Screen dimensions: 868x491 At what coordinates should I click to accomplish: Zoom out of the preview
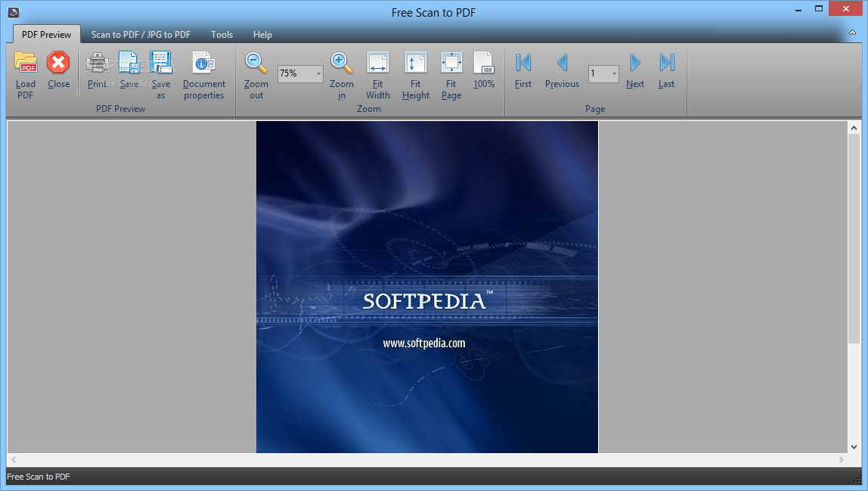click(256, 76)
